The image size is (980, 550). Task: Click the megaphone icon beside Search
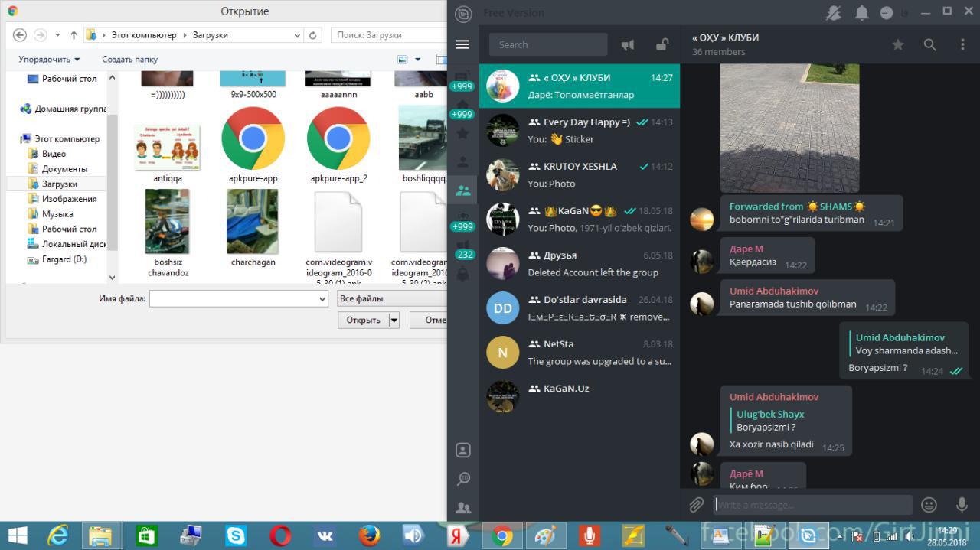coord(628,45)
